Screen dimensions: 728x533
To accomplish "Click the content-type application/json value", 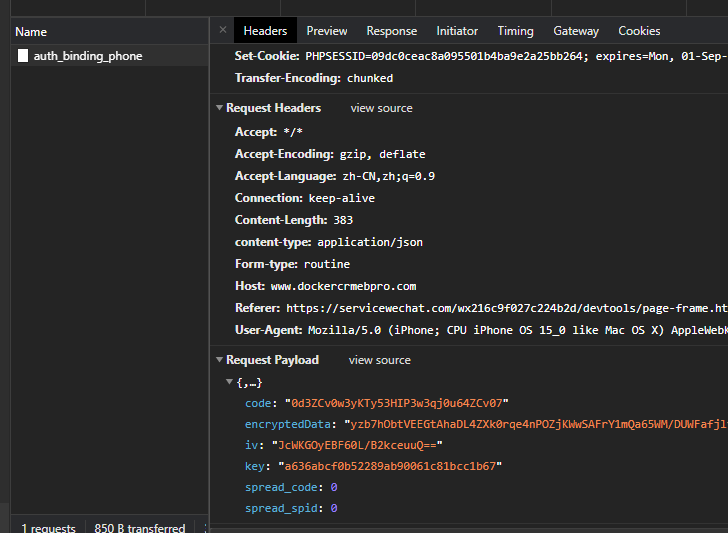I will point(370,242).
